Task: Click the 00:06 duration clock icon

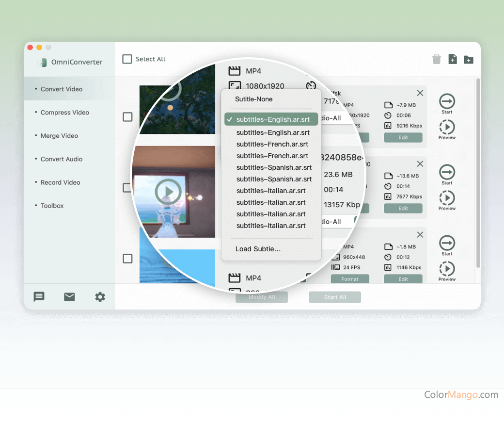Action: coord(388,115)
